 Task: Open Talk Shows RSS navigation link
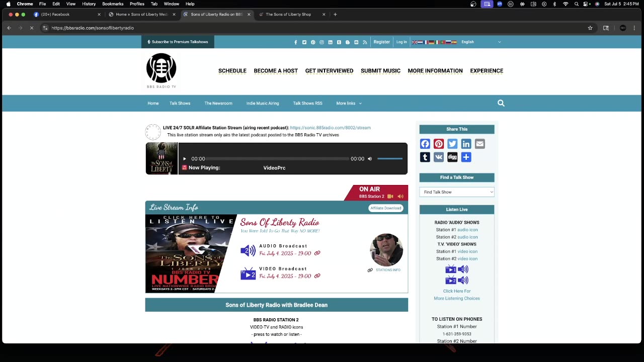(x=307, y=104)
